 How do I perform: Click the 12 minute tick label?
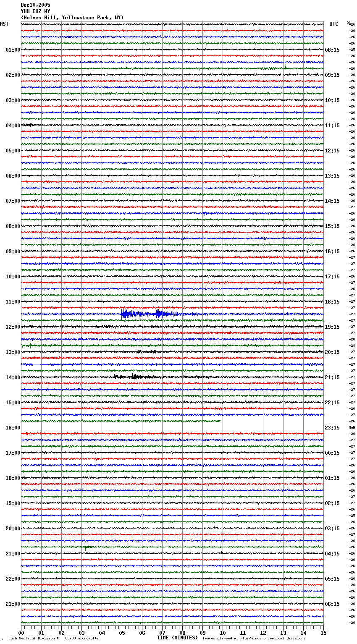click(x=263, y=633)
